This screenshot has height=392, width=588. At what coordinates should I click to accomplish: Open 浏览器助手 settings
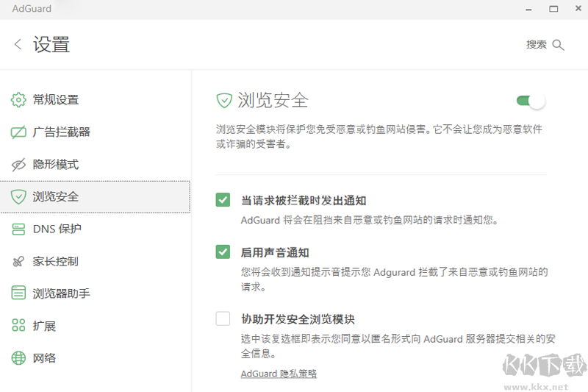click(x=96, y=293)
